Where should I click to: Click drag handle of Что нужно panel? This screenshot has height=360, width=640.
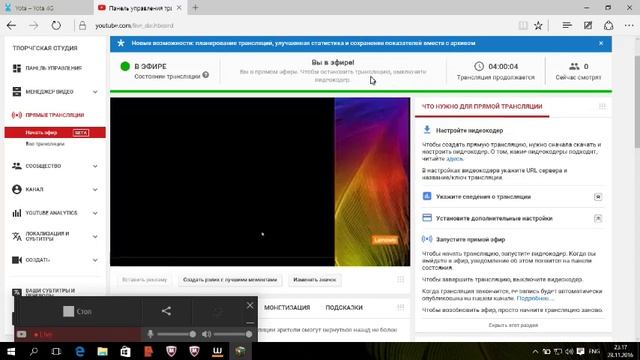point(602,107)
